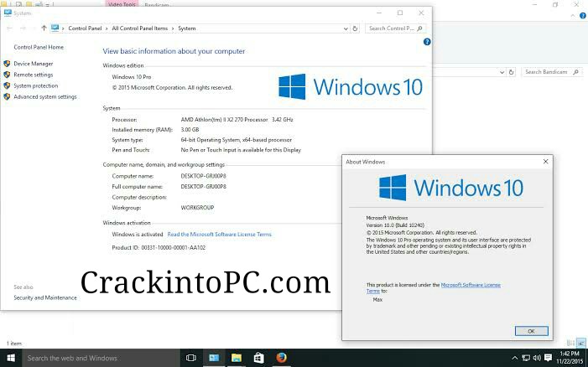Open network status tray icon
The height and width of the screenshot is (367, 588).
526,358
